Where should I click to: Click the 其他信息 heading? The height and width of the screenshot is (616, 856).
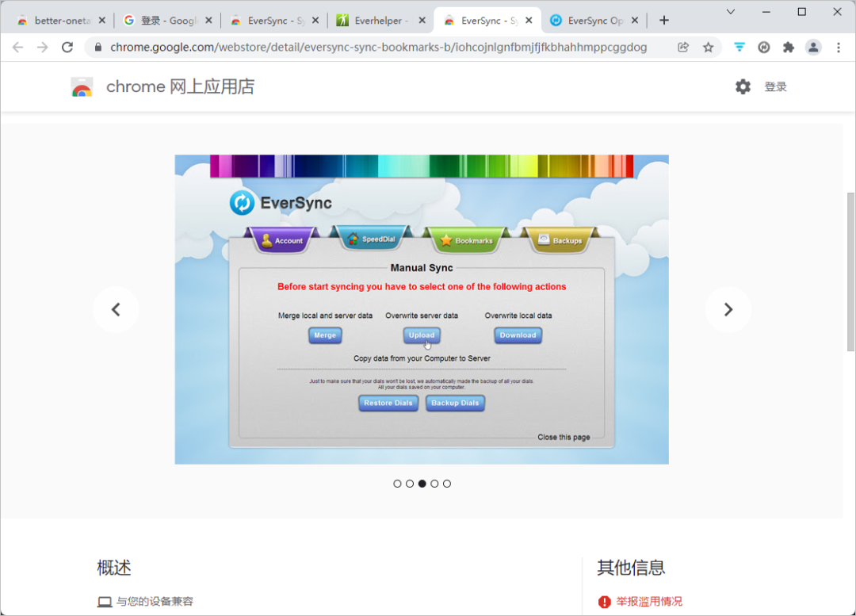click(x=631, y=568)
